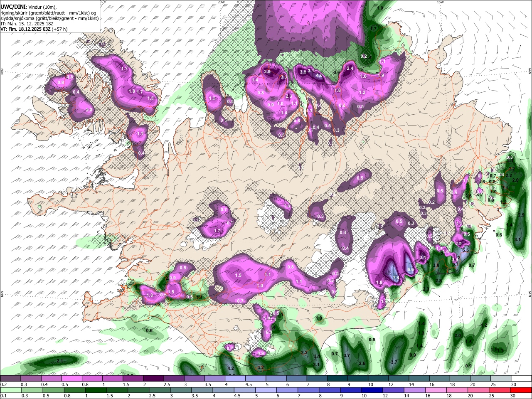Select white swatch at 30 in upper legend

click(x=521, y=379)
